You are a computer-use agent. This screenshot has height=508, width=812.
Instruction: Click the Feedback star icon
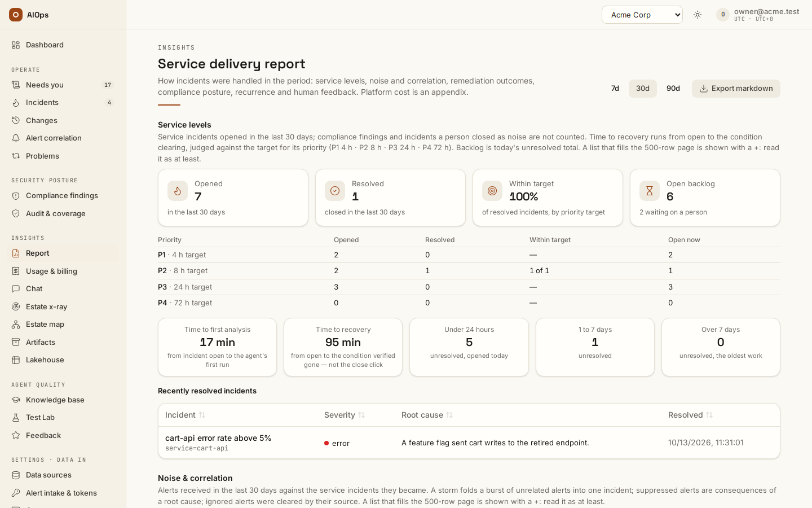16,436
